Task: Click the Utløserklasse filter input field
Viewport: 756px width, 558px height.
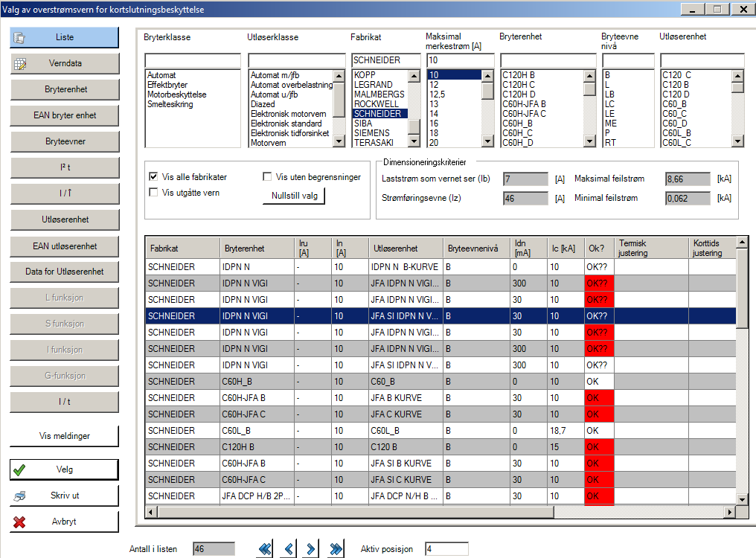Action: tap(296, 60)
